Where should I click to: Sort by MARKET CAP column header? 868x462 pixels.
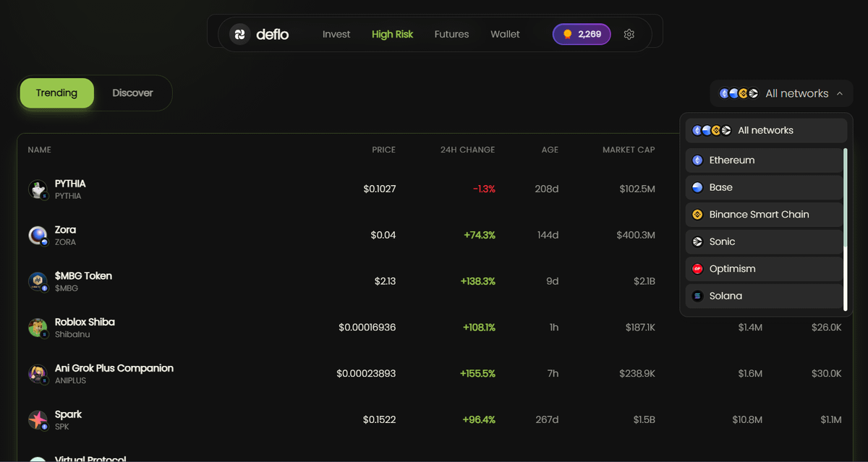click(x=629, y=150)
